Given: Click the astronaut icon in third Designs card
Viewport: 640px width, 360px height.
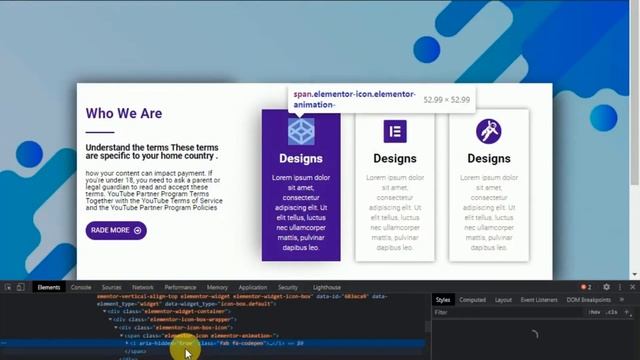Looking at the screenshot, I should (489, 131).
